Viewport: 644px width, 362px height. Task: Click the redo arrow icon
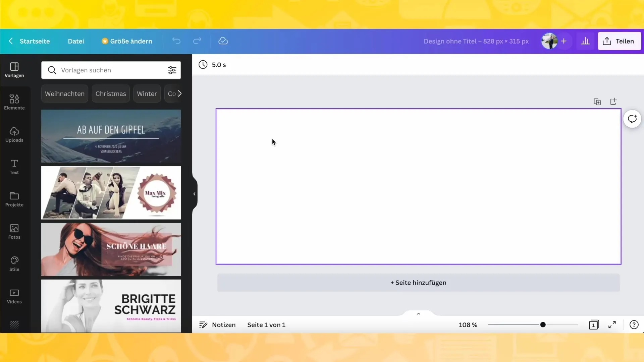click(197, 41)
